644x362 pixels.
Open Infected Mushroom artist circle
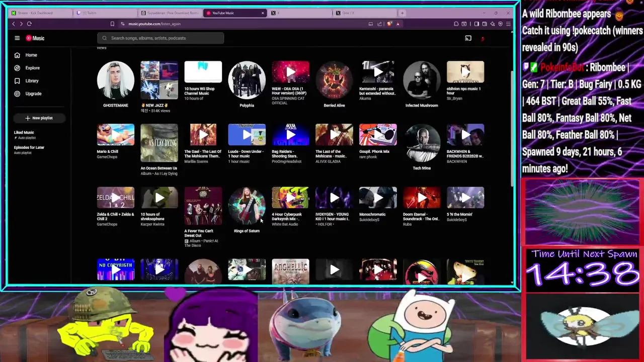(422, 80)
